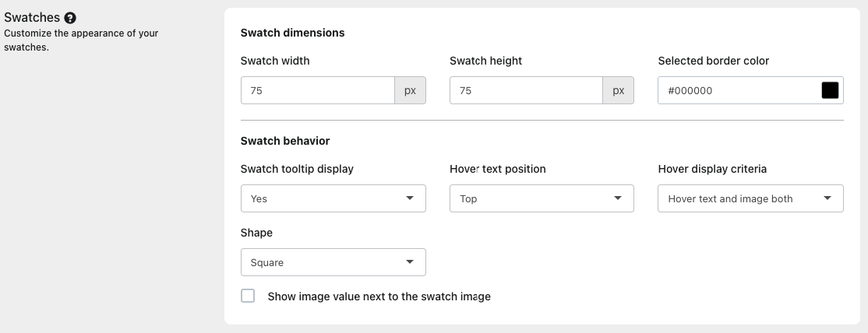Click the Selected border color hex field
Screen dimensions: 868x333
pyautogui.click(x=736, y=90)
